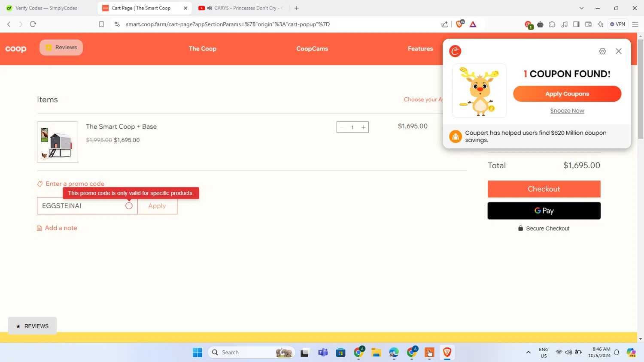The width and height of the screenshot is (644, 362).
Task: Click the promo code error warning icon
Action: point(129,206)
